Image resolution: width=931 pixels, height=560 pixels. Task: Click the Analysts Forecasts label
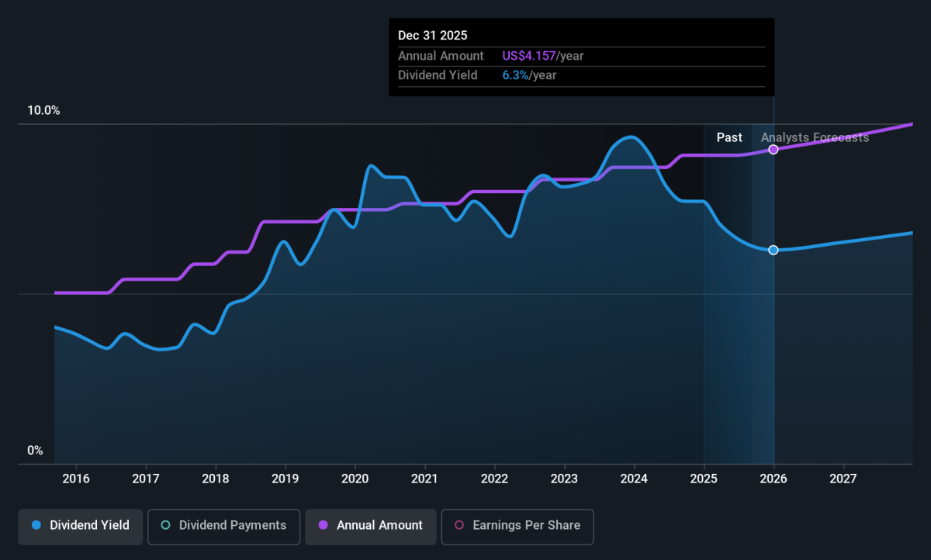815,138
